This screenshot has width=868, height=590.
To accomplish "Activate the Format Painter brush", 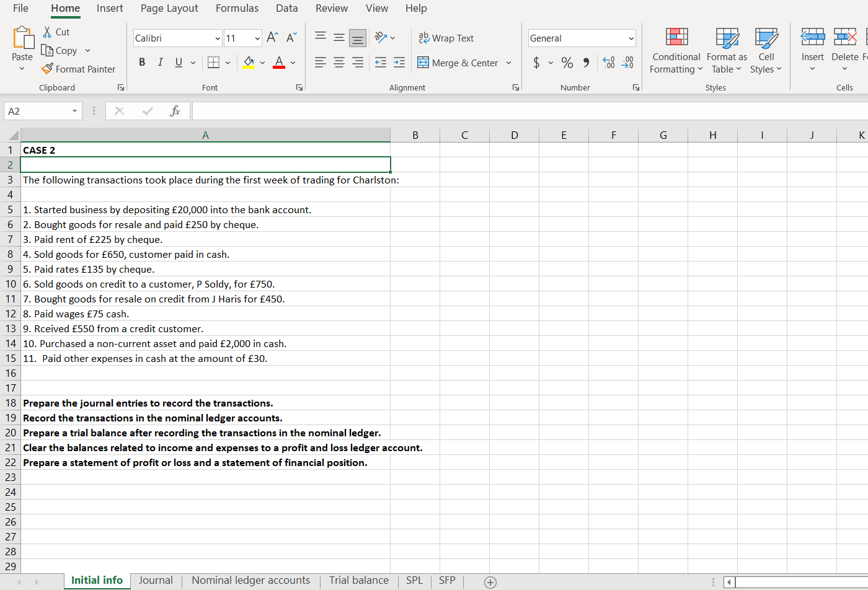I will [x=47, y=69].
